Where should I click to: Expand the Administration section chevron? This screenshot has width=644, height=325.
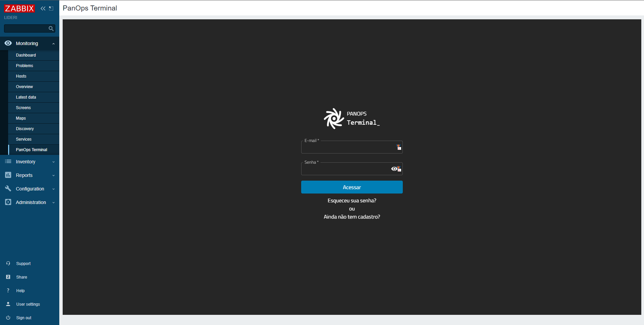pos(54,203)
